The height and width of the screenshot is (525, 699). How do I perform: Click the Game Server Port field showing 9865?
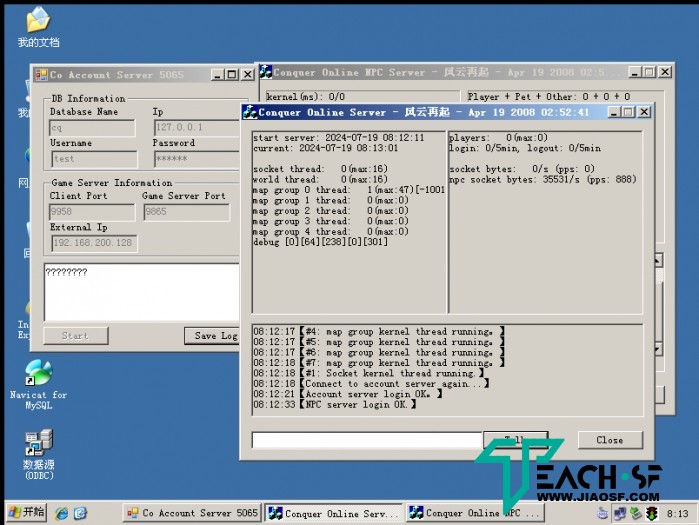pyautogui.click(x=187, y=212)
